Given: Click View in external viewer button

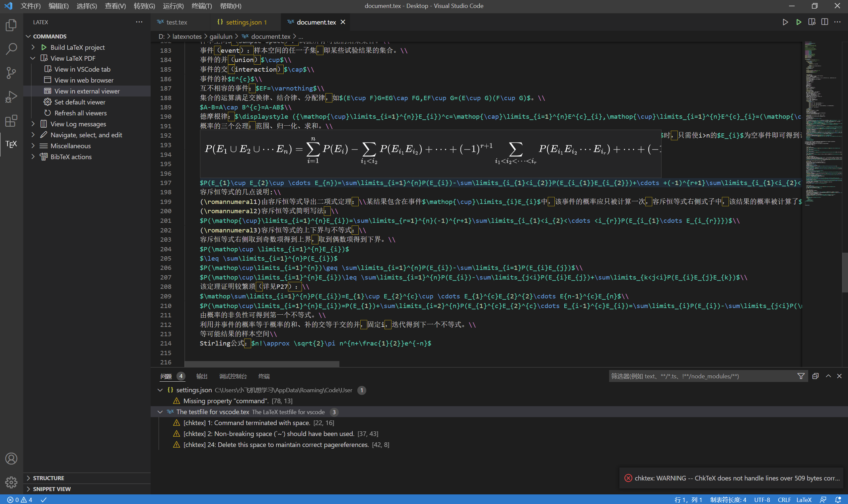Looking at the screenshot, I should (x=87, y=91).
